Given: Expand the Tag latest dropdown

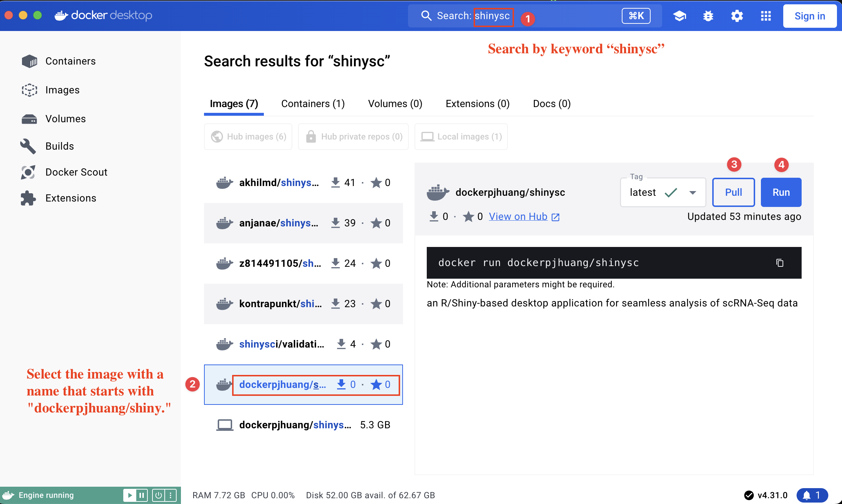Looking at the screenshot, I should (692, 193).
